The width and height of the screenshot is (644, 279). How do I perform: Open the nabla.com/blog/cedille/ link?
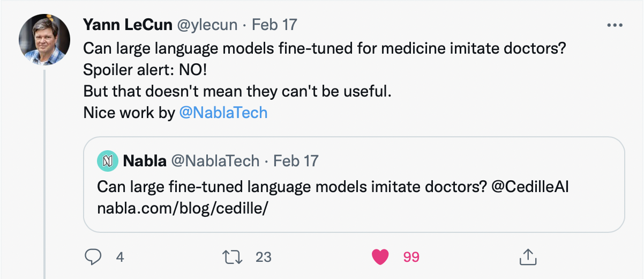182,208
